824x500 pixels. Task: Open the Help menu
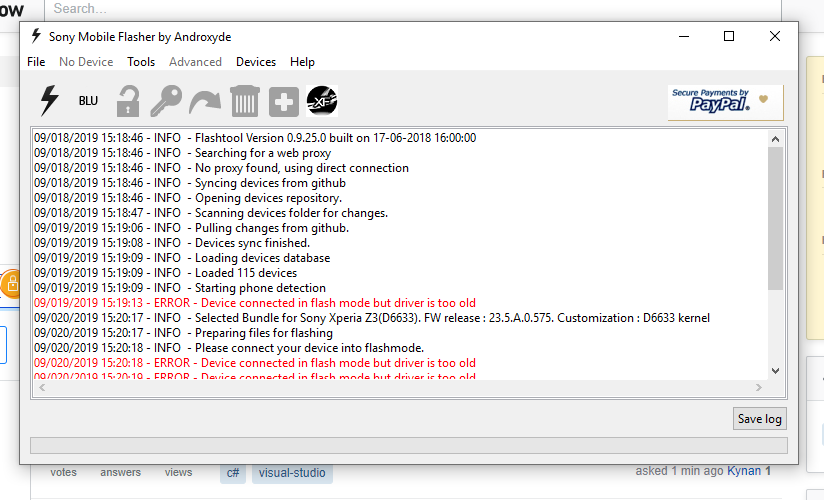click(x=302, y=62)
